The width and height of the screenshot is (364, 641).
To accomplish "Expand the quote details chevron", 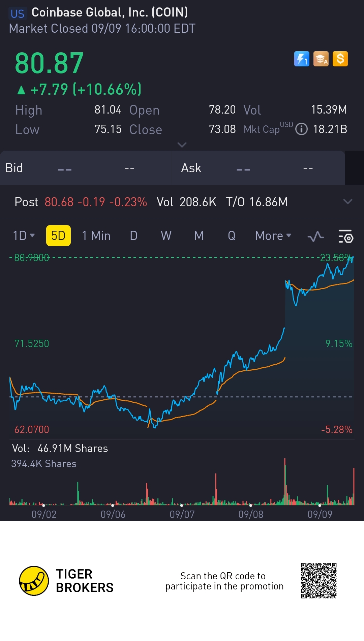I will (182, 145).
